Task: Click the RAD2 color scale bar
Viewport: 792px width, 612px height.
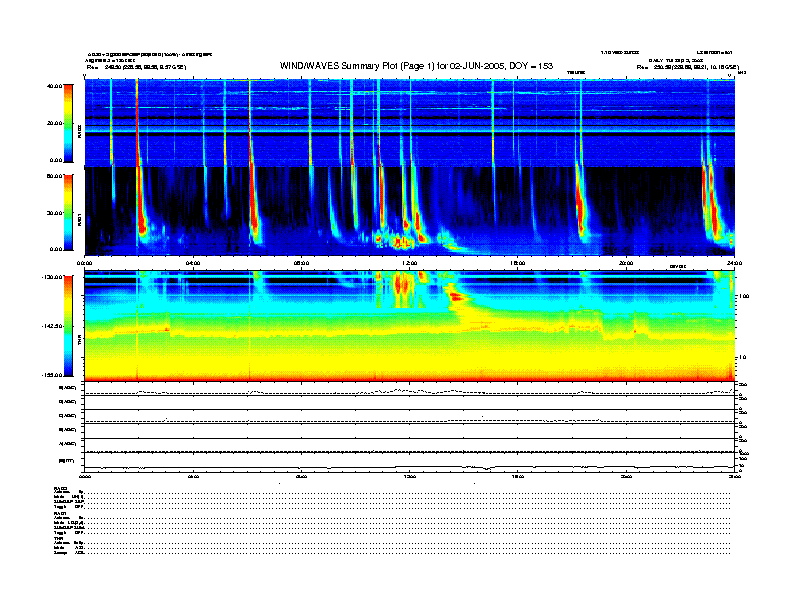Action: 68,124
